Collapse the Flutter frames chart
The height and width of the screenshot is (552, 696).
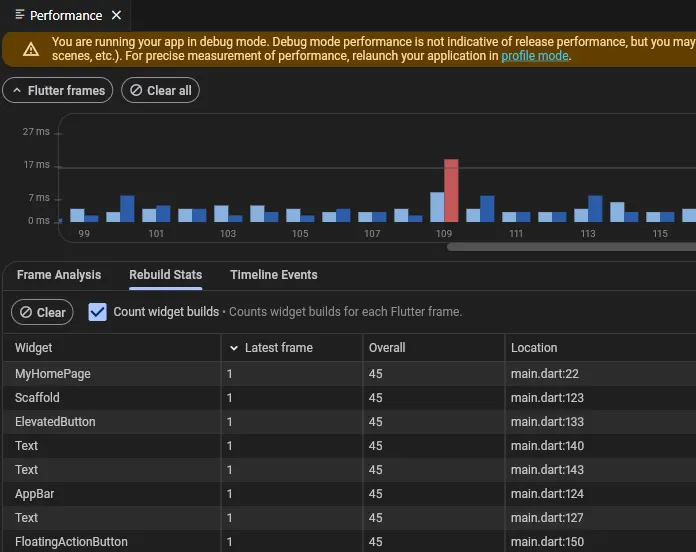coord(58,90)
